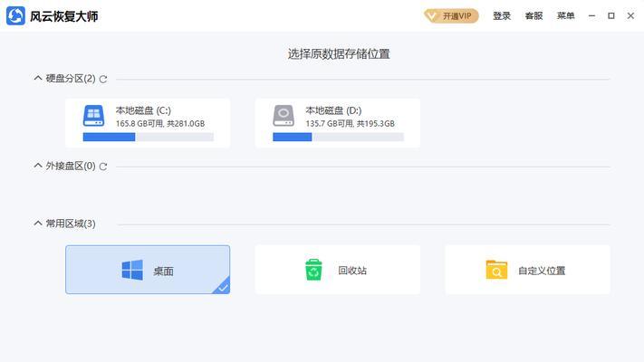Collapse the 硬盘分区 section
The image size is (644, 362).
38,78
